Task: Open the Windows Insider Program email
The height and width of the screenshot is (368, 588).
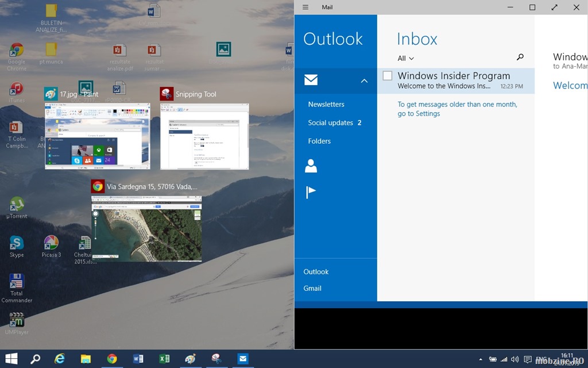Action: pos(455,80)
